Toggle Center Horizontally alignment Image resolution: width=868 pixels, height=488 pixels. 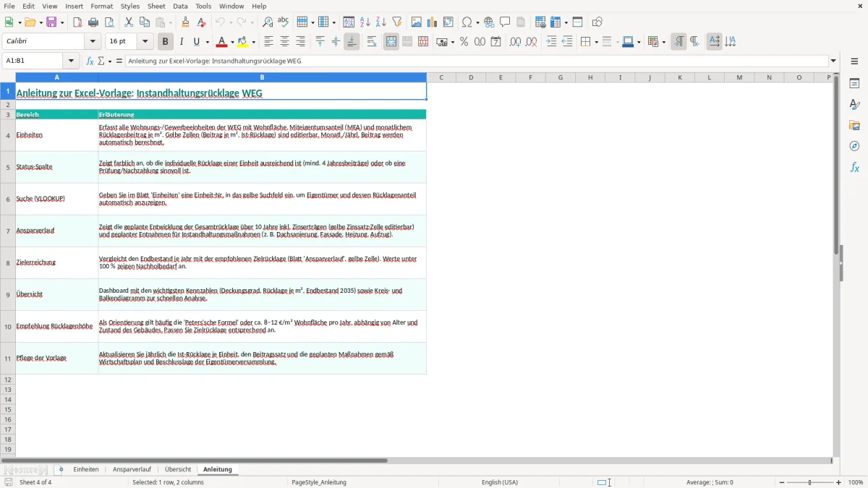[284, 42]
